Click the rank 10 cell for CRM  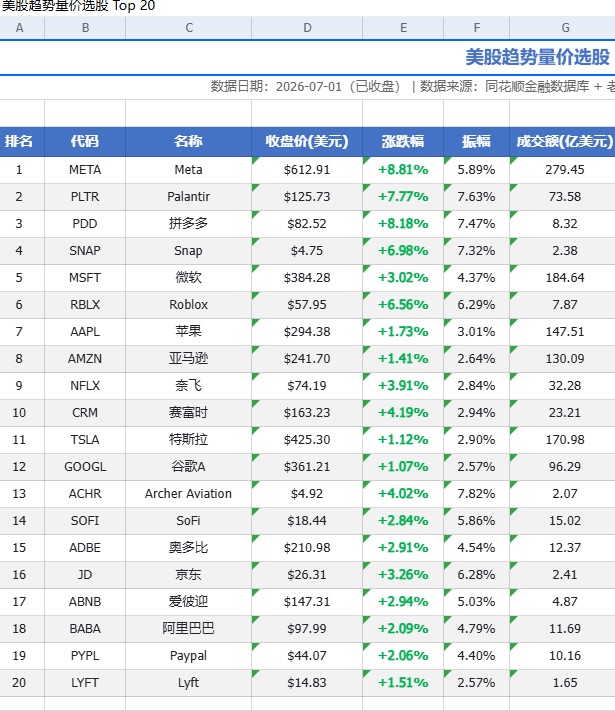pyautogui.click(x=19, y=413)
